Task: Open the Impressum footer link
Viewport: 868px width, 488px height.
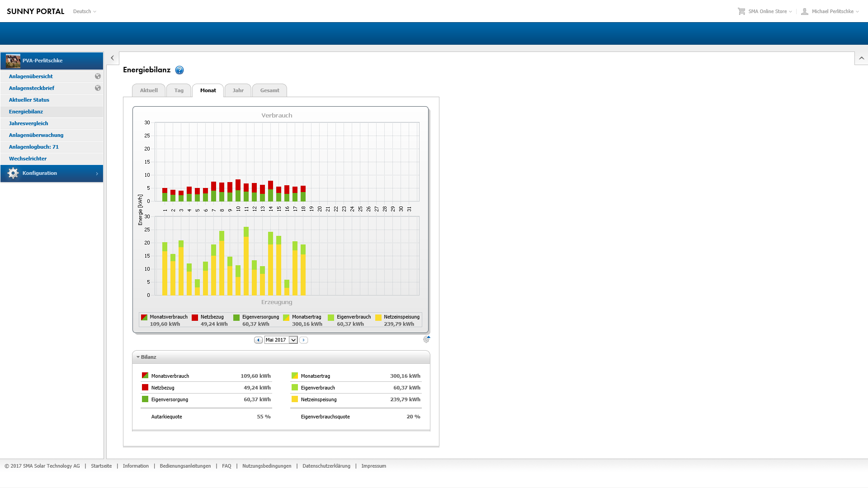Action: pos(373,466)
